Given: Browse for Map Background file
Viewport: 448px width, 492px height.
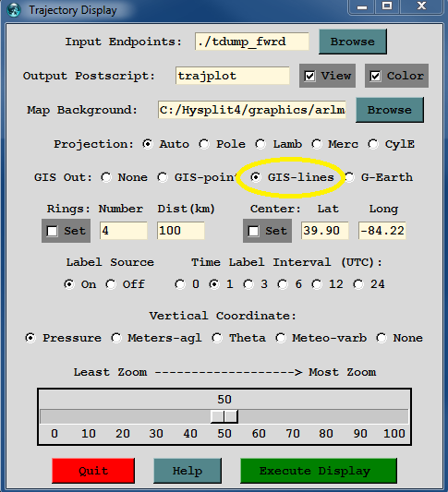Looking at the screenshot, I should coord(390,110).
